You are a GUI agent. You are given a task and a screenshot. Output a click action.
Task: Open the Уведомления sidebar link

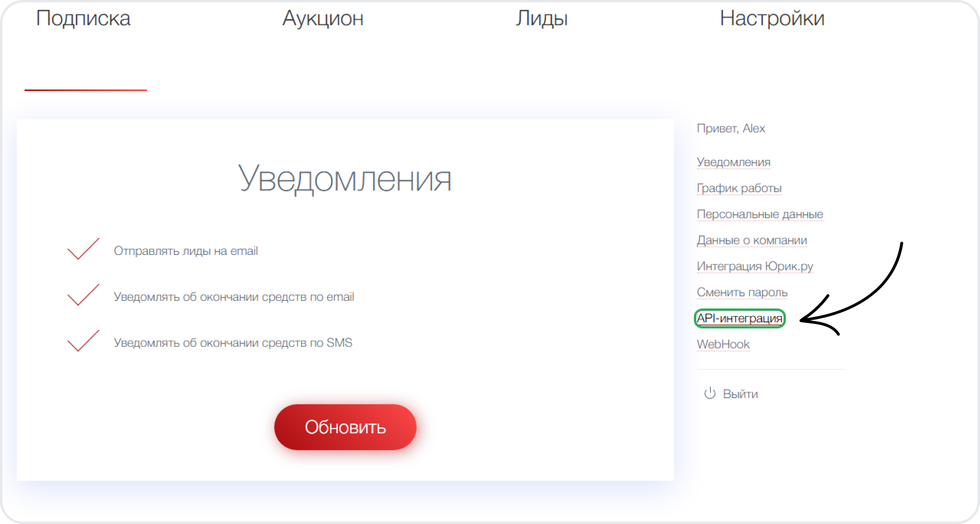pos(734,162)
